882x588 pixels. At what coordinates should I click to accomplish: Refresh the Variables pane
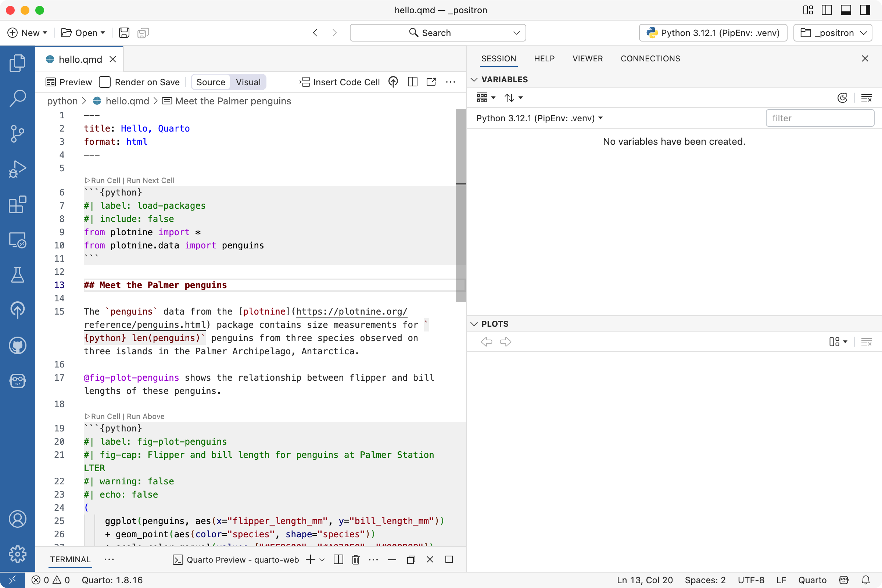tap(842, 98)
